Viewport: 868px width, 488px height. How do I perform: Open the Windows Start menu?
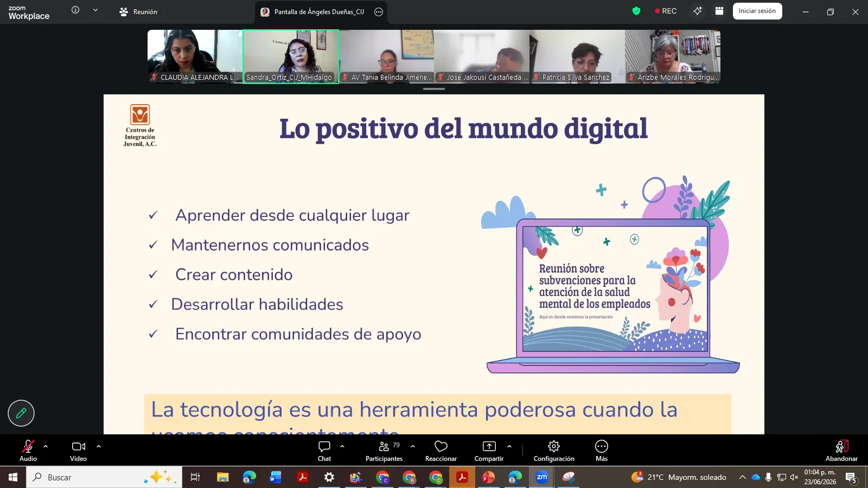[13, 477]
